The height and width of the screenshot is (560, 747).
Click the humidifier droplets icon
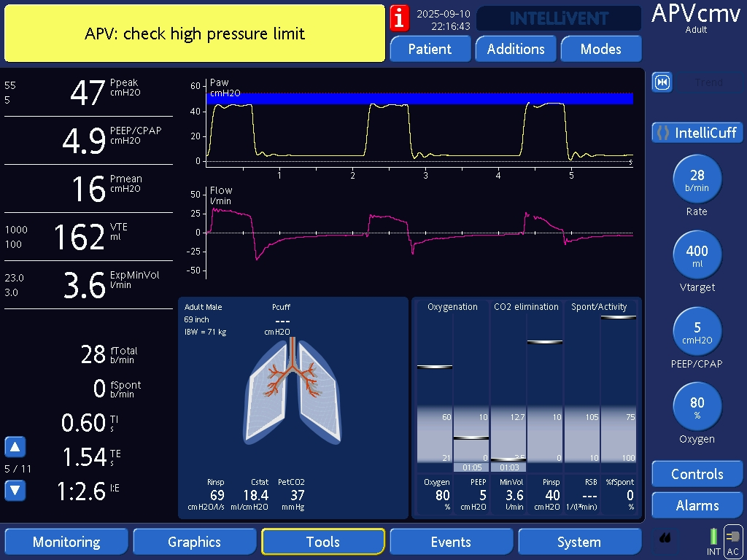pyautogui.click(x=665, y=539)
